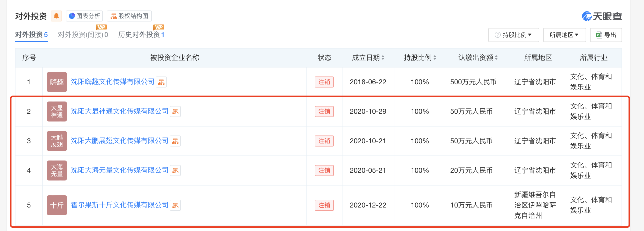Open the 股权结构图 button

[129, 16]
